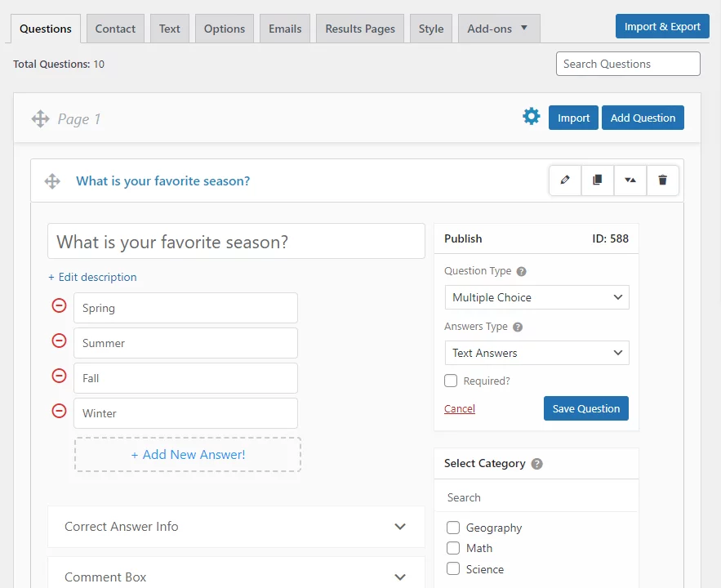
Task: Click the category Search field
Action: click(x=536, y=497)
